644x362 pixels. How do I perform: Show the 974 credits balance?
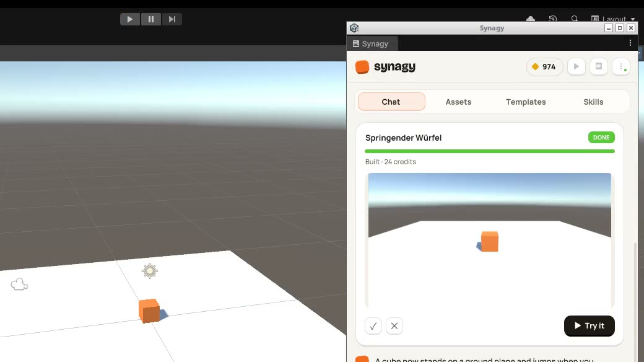[x=544, y=67]
